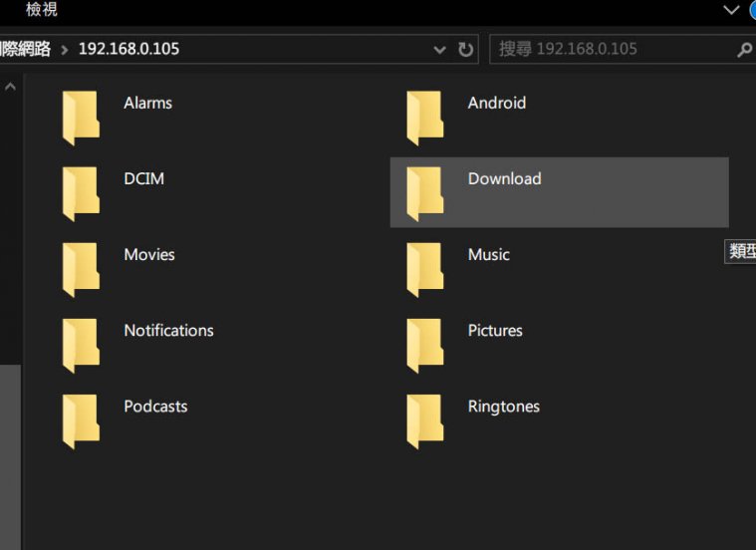This screenshot has height=550, width=756.
Task: Open the Podcasts folder icon
Action: coord(81,420)
